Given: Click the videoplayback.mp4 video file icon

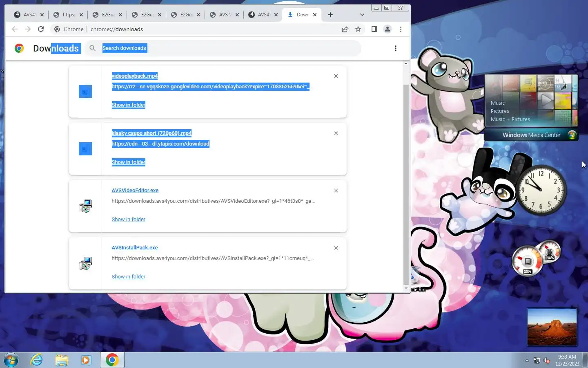Looking at the screenshot, I should click(85, 92).
